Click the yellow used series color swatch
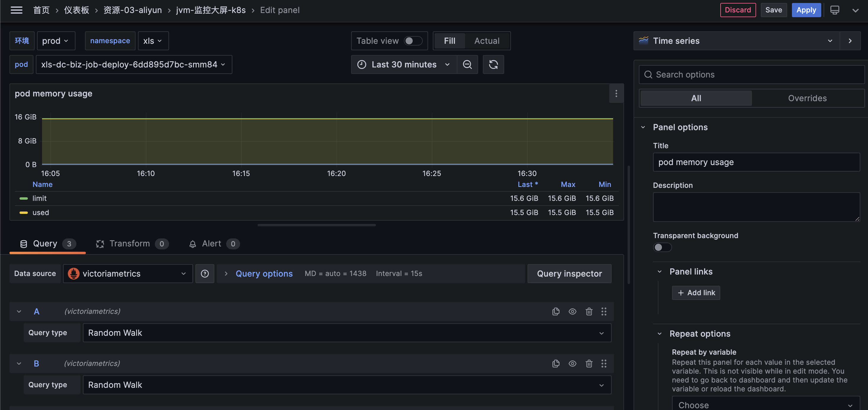Image resolution: width=868 pixels, height=410 pixels. [24, 213]
